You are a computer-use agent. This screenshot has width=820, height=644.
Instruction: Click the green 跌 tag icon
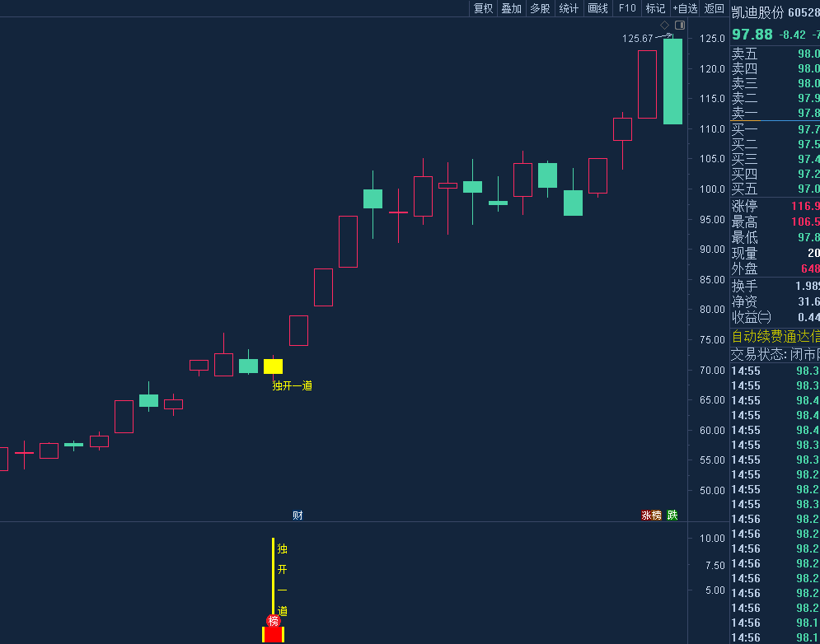672,516
